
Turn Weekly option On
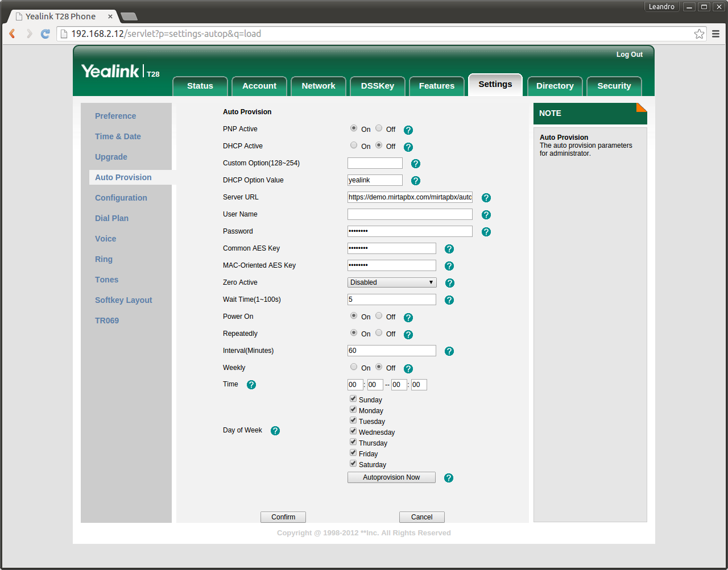(x=354, y=367)
